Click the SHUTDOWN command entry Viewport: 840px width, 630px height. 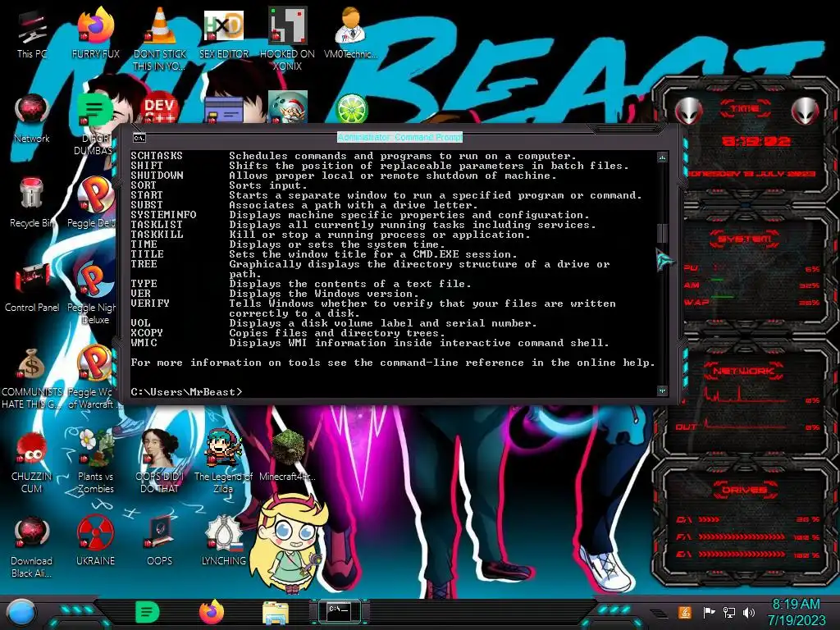point(157,176)
